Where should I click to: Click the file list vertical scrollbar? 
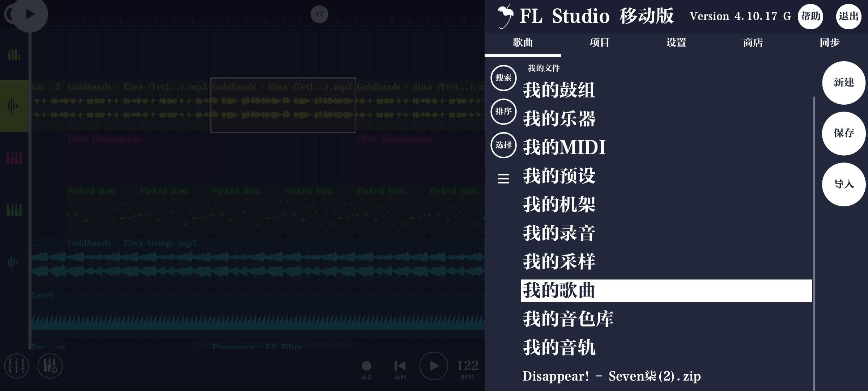(814, 244)
